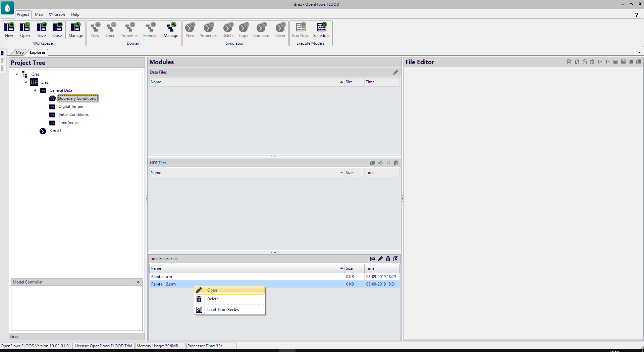644x352 pixels.
Task: Clean the simulation
Action: (280, 30)
